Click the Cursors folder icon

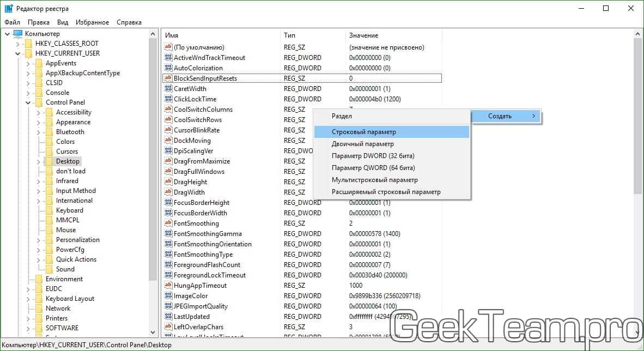pyautogui.click(x=49, y=152)
